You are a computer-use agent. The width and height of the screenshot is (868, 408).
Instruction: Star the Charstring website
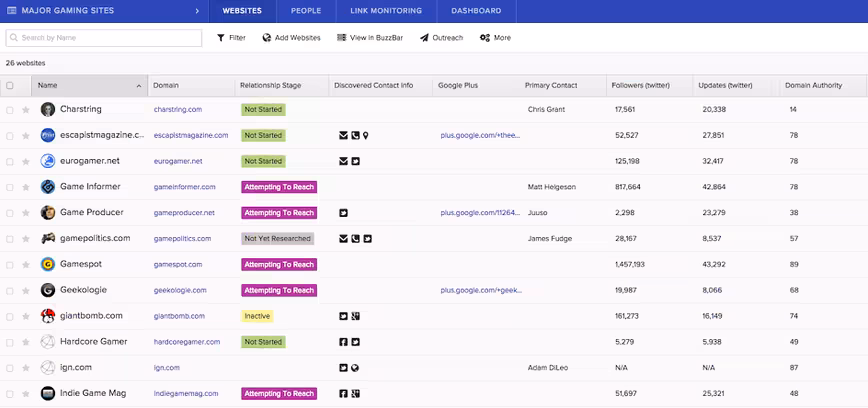(25, 110)
